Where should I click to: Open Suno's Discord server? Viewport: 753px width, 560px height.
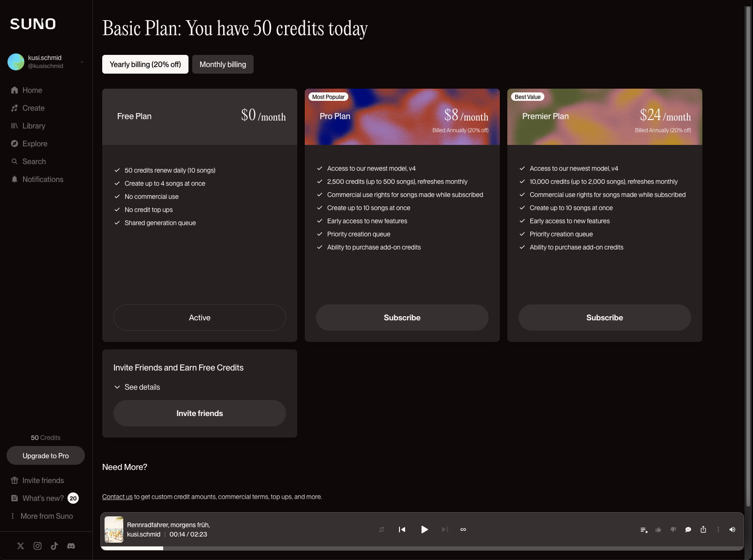pyautogui.click(x=71, y=546)
